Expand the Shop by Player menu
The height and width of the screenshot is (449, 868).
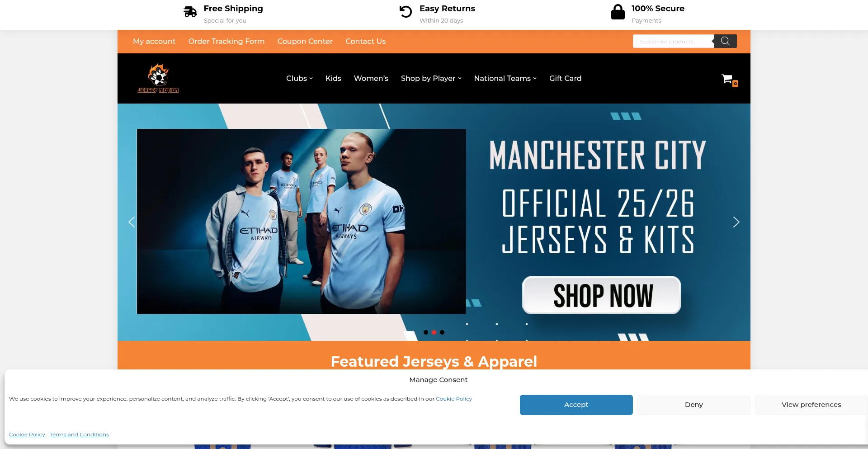(431, 78)
